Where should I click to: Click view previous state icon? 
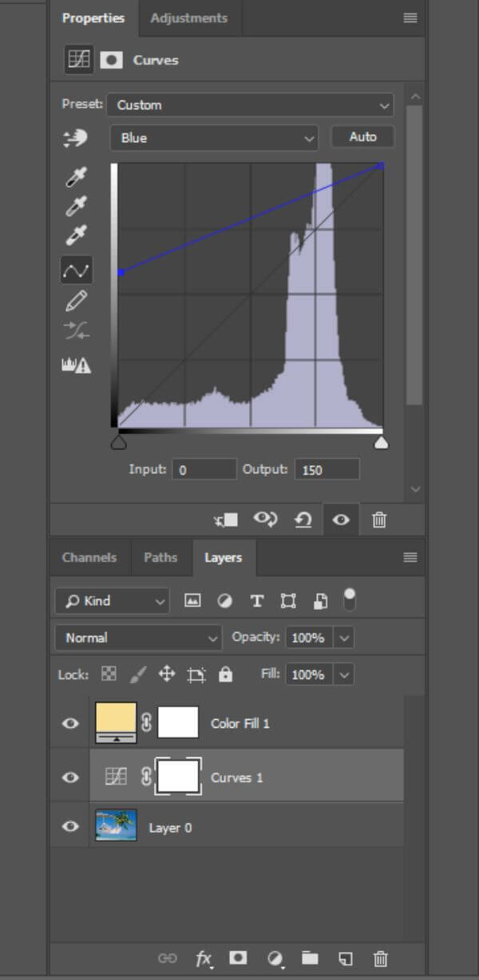[x=265, y=520]
